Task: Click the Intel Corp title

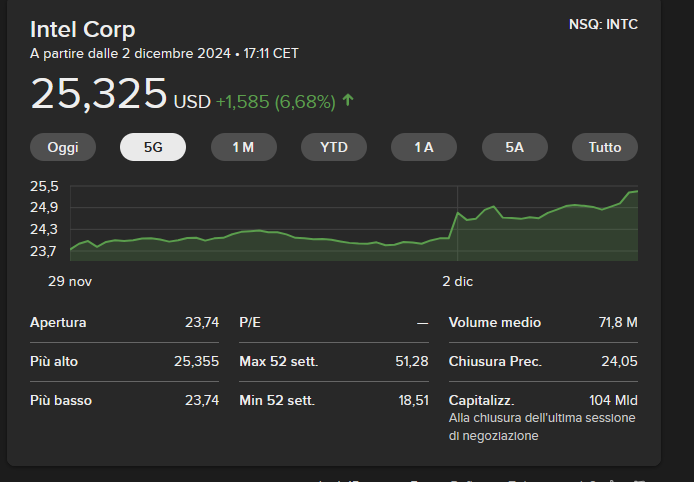Action: click(83, 30)
